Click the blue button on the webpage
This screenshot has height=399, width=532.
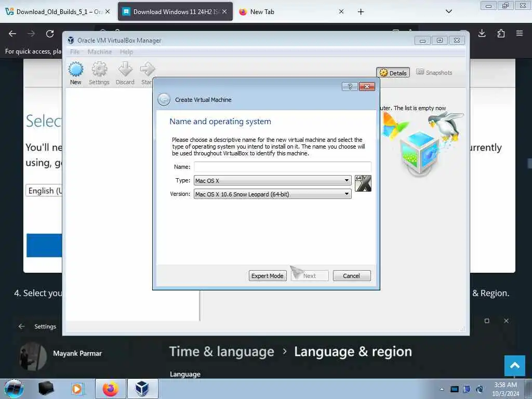[x=45, y=245]
